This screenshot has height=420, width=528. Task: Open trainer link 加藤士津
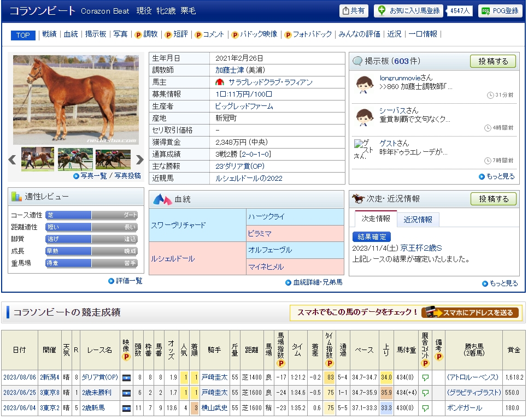230,70
